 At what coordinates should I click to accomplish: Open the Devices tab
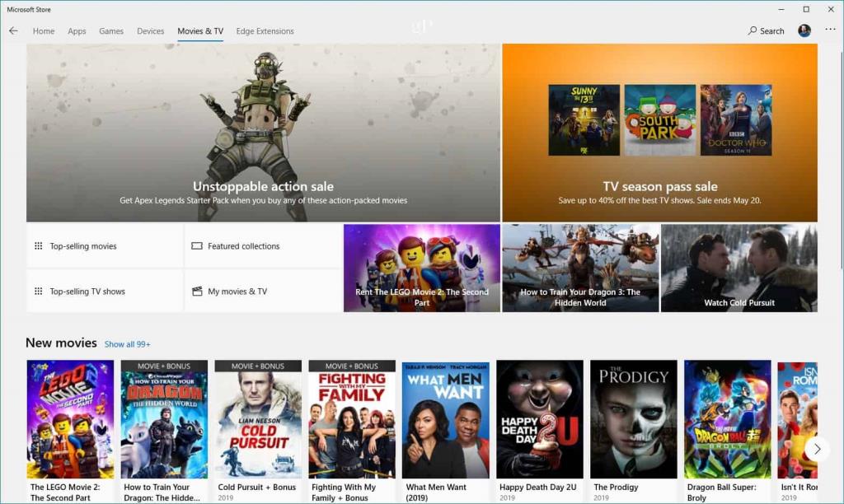tap(150, 31)
